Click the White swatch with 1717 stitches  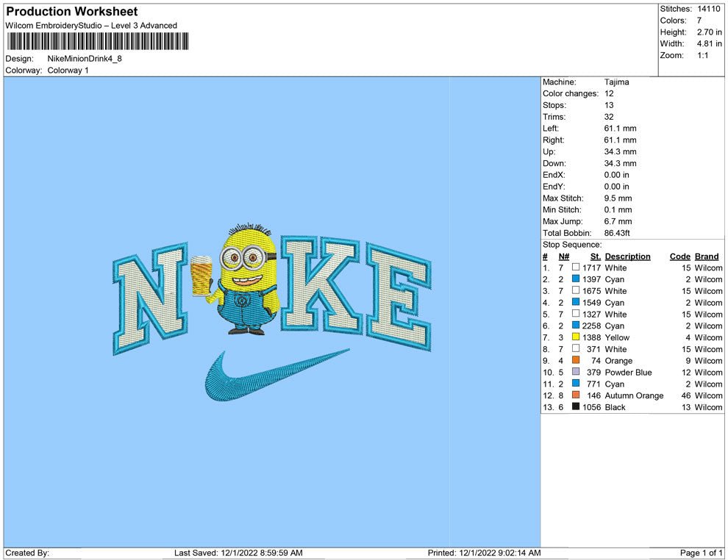576,268
